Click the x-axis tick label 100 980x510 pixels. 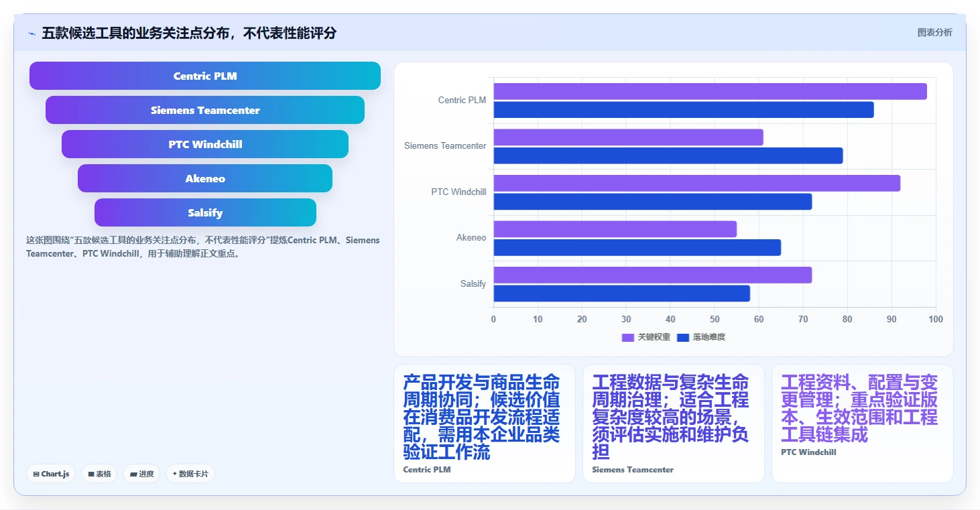[x=935, y=319]
